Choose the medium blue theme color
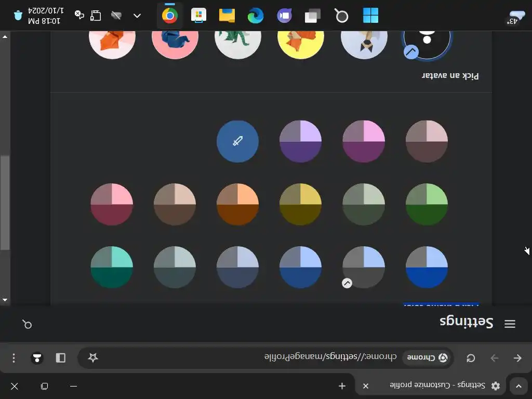Image resolution: width=532 pixels, height=399 pixels. pos(301,268)
